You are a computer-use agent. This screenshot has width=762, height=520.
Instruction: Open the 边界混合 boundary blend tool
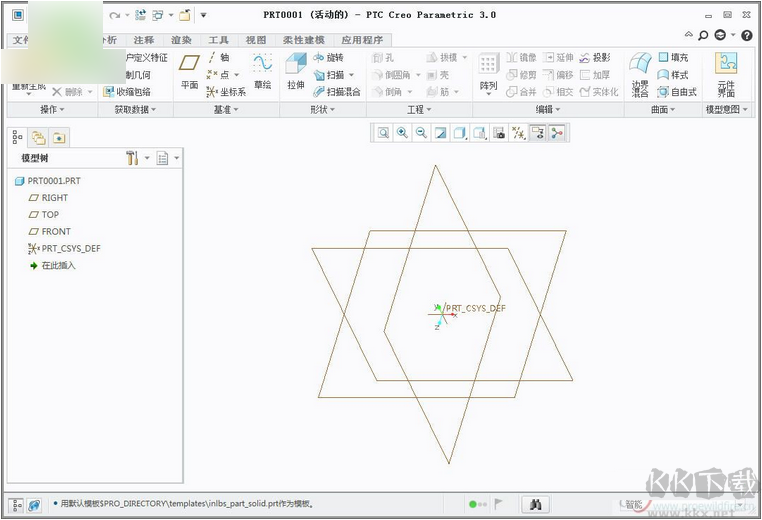640,75
